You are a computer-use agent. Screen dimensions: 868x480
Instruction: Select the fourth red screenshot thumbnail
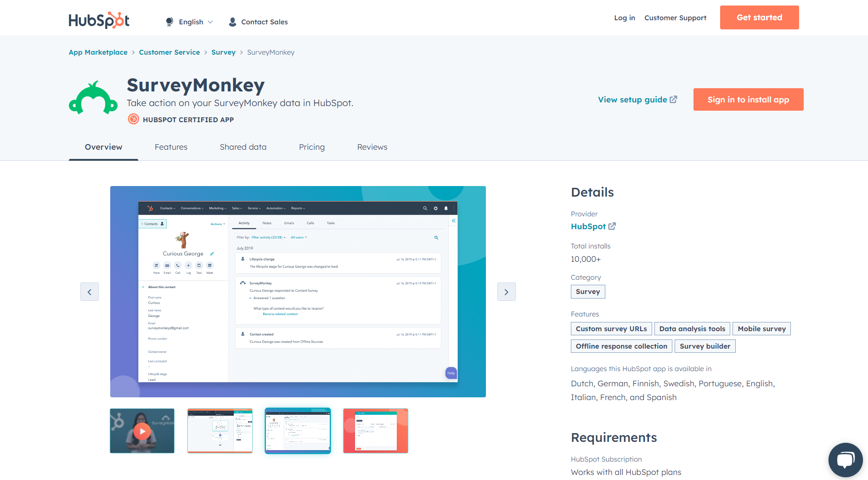pos(376,431)
